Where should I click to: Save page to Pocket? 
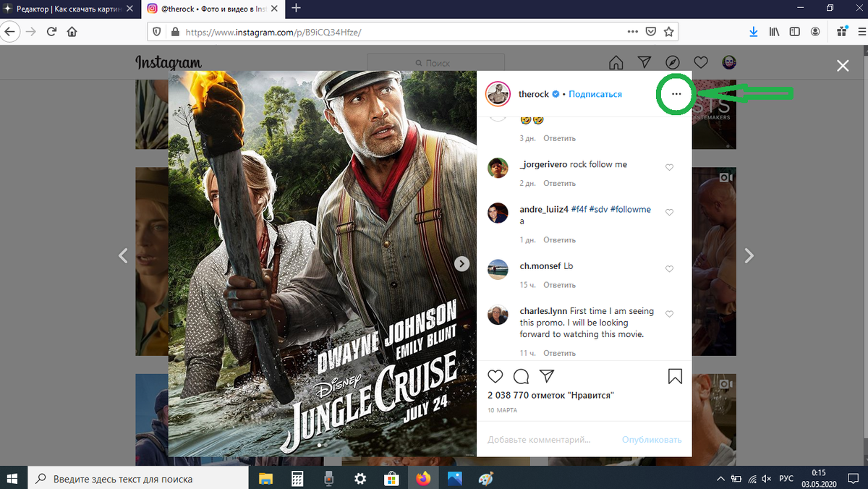pos(651,32)
